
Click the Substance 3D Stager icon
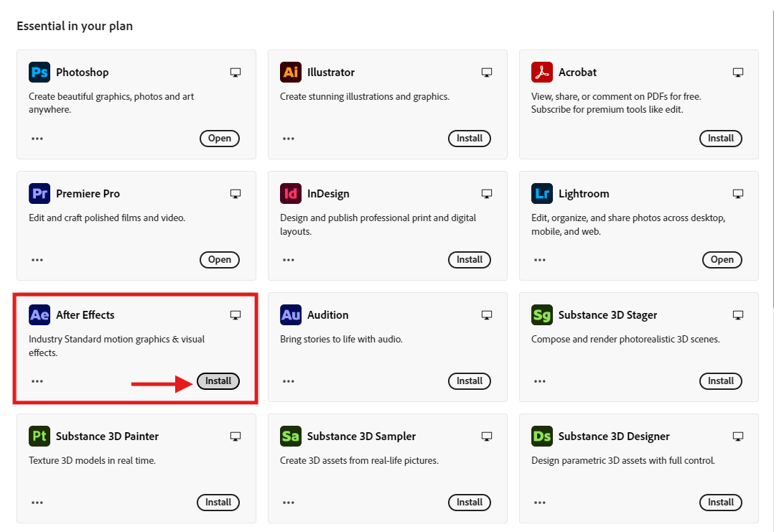(542, 315)
